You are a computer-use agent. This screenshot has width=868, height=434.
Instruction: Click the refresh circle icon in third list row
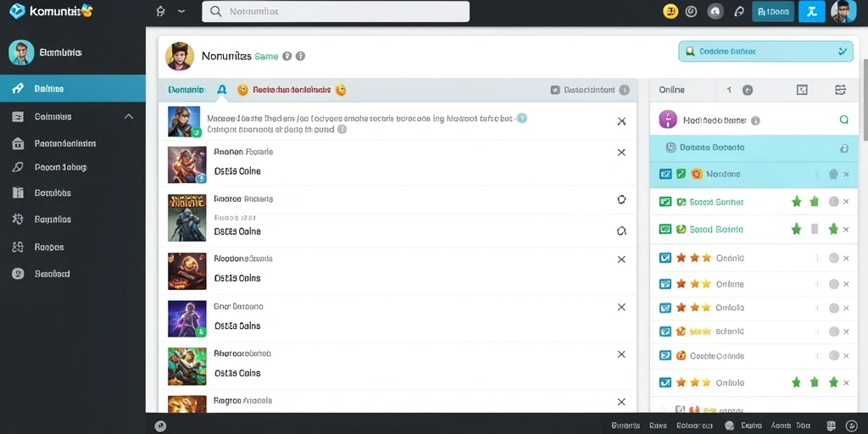pos(621,200)
